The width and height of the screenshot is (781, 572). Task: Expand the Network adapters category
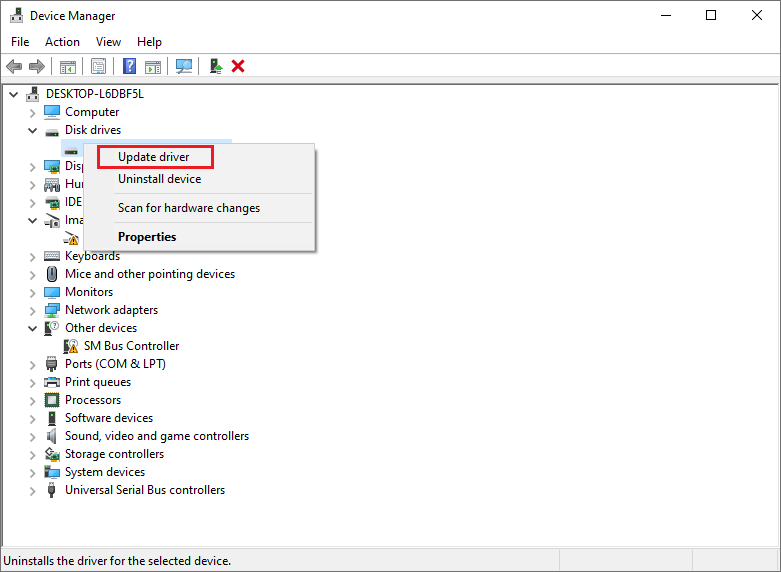click(x=32, y=311)
